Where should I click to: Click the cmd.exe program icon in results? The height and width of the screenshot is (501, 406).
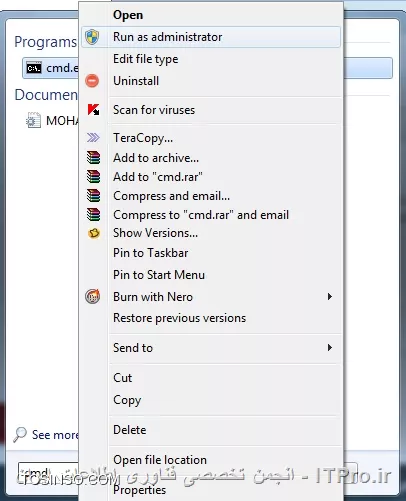[34, 68]
